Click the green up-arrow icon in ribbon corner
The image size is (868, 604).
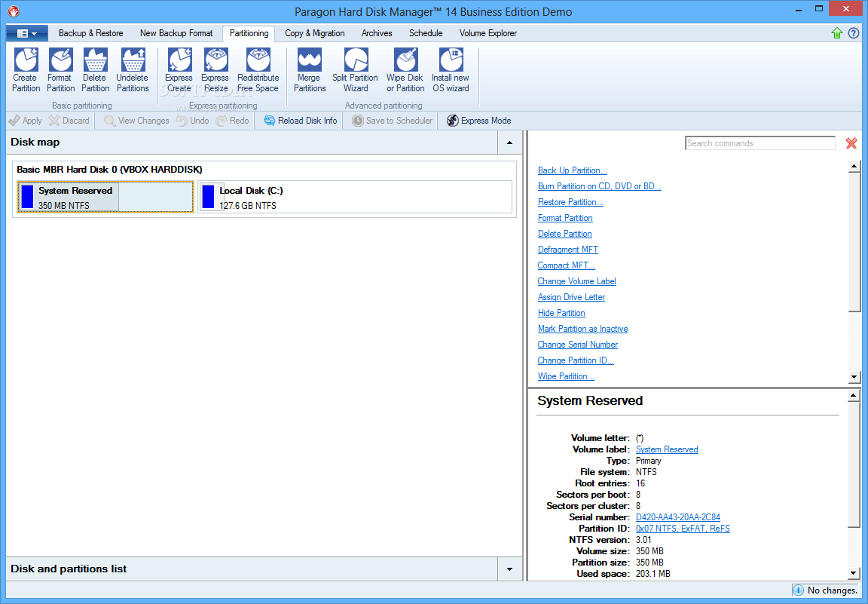coord(837,33)
